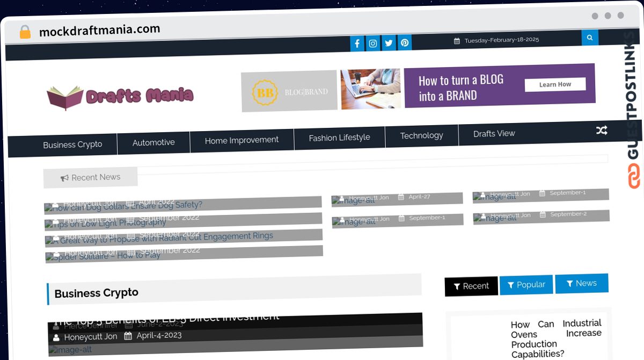Click the shuffle random-post icon
This screenshot has height=360, width=644.
click(602, 130)
